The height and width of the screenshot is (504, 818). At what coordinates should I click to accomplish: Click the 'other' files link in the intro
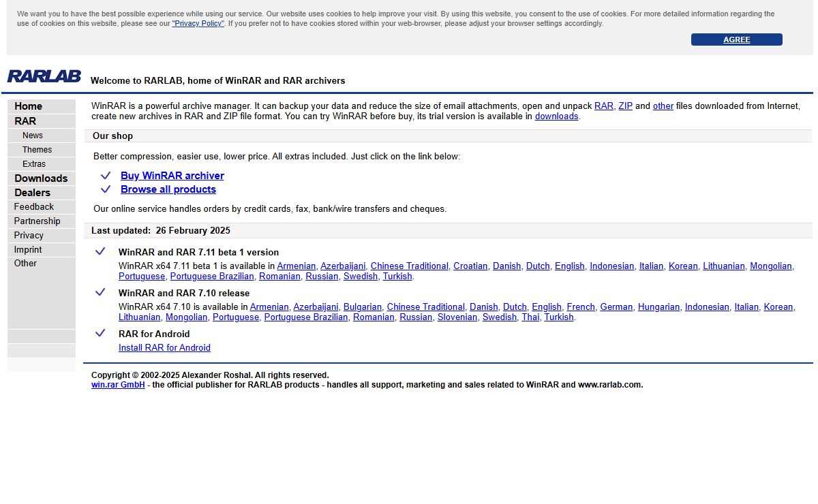coord(663,106)
